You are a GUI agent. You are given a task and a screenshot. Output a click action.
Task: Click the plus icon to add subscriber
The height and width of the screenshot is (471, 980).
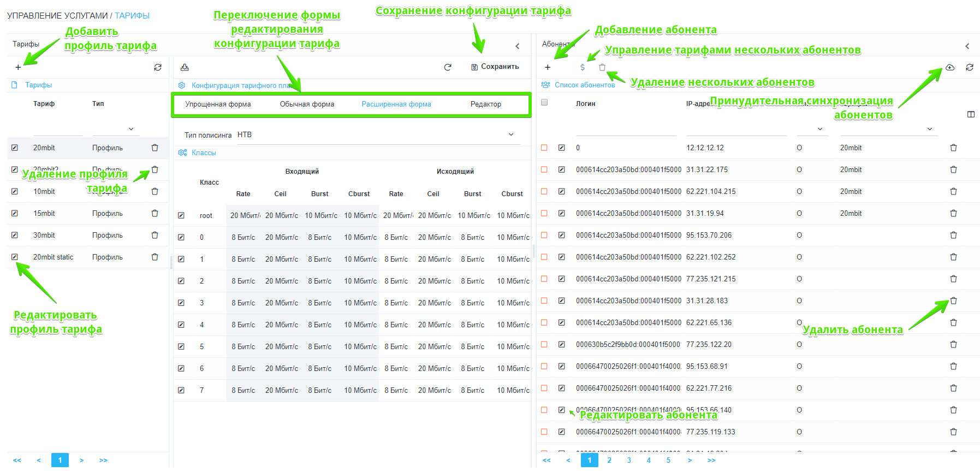[548, 67]
